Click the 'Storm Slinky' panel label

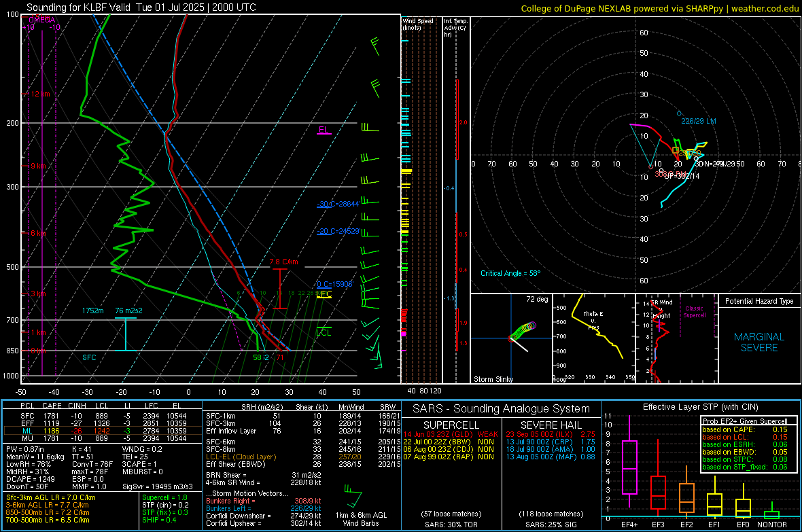point(493,379)
